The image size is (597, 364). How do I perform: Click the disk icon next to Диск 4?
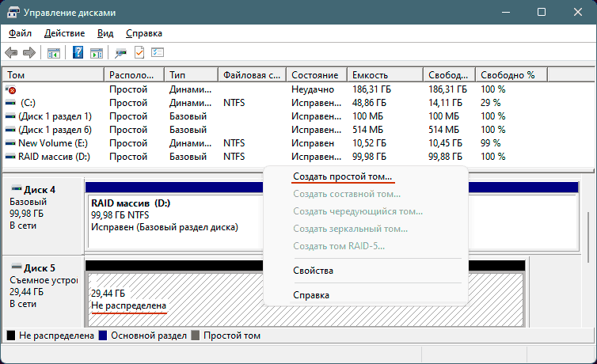(17, 188)
